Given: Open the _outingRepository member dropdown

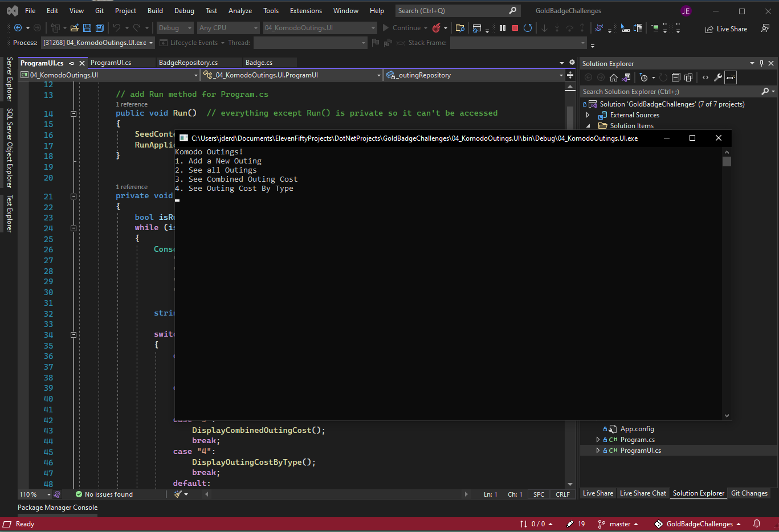Looking at the screenshot, I should point(474,75).
